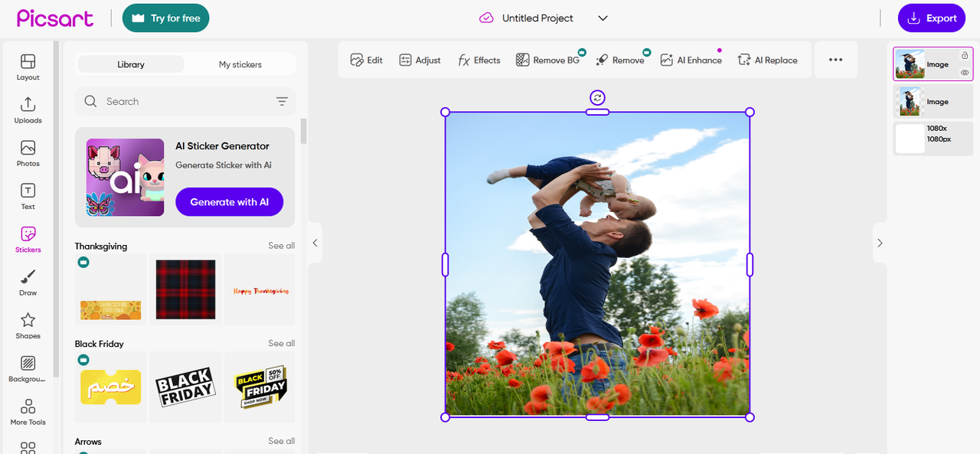This screenshot has height=454, width=980.
Task: Toggle visibility eye on top Image layer
Action: pyautogui.click(x=965, y=73)
